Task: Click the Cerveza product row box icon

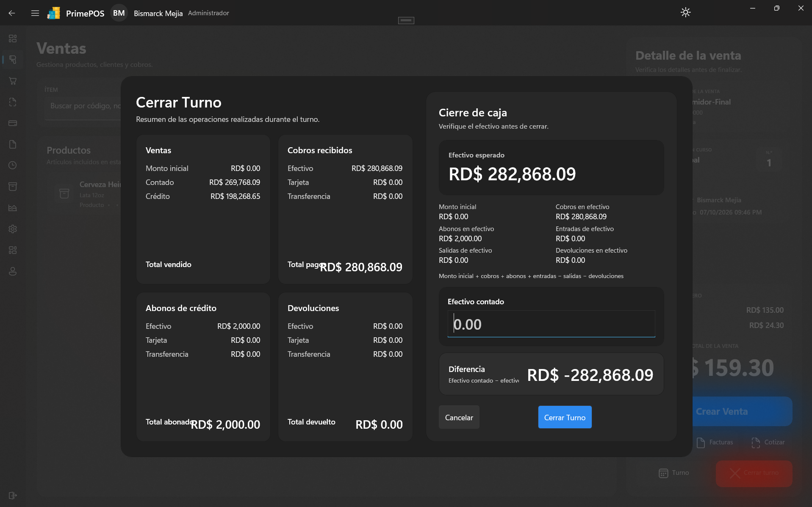Action: (64, 194)
